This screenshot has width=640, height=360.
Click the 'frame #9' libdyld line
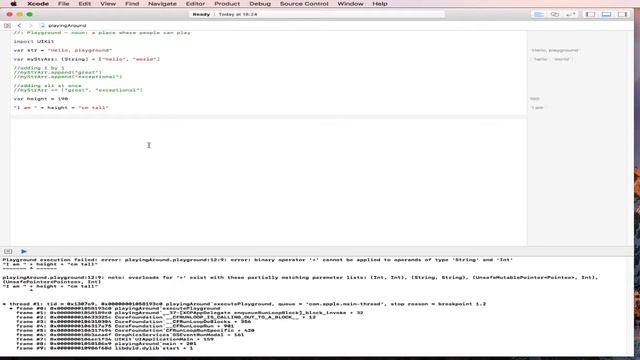pos(104,348)
